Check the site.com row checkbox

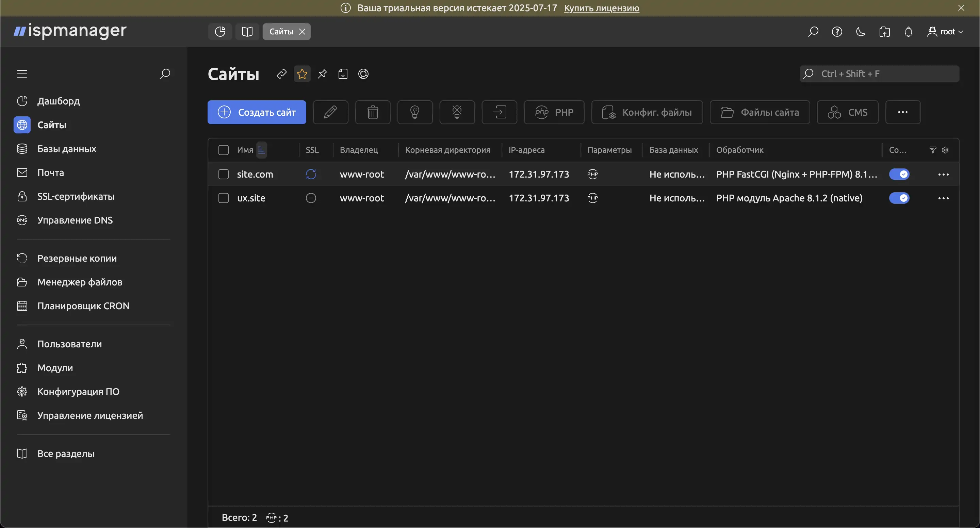(223, 174)
